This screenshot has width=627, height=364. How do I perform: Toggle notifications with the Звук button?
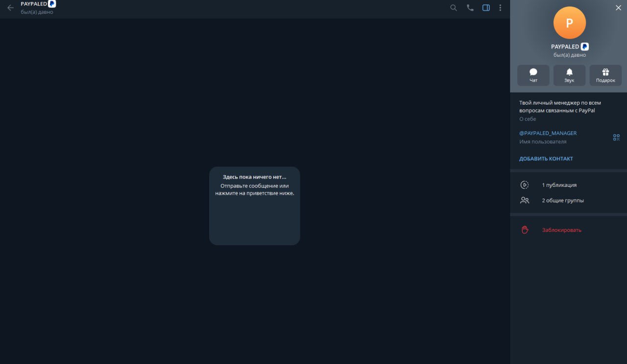click(569, 75)
